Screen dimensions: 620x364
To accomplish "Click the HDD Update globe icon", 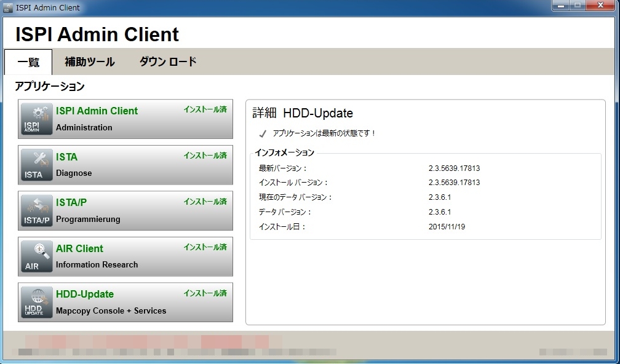I will point(37,303).
